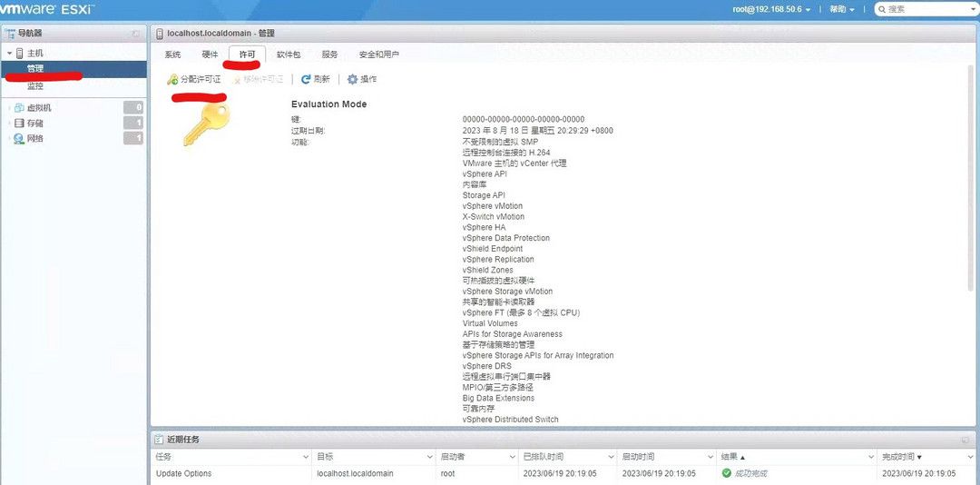Click the vSphere HA feature entry
This screenshot has width=980, height=485.
pyautogui.click(x=484, y=227)
